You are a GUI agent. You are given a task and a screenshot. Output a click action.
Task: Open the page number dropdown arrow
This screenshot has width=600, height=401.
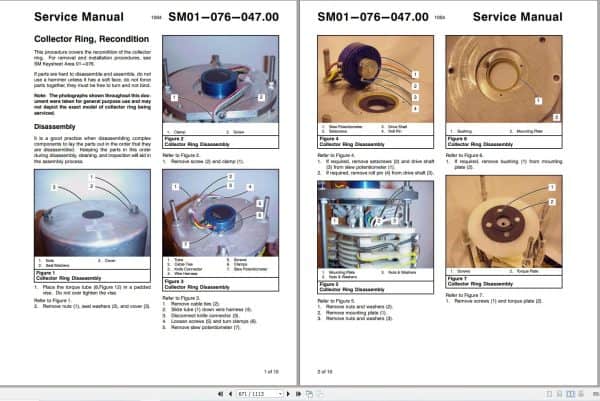pyautogui.click(x=280, y=394)
